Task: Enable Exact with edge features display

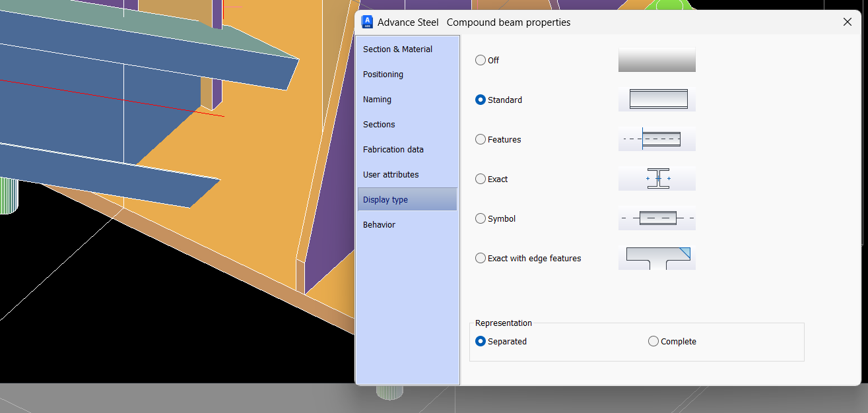Action: [481, 258]
